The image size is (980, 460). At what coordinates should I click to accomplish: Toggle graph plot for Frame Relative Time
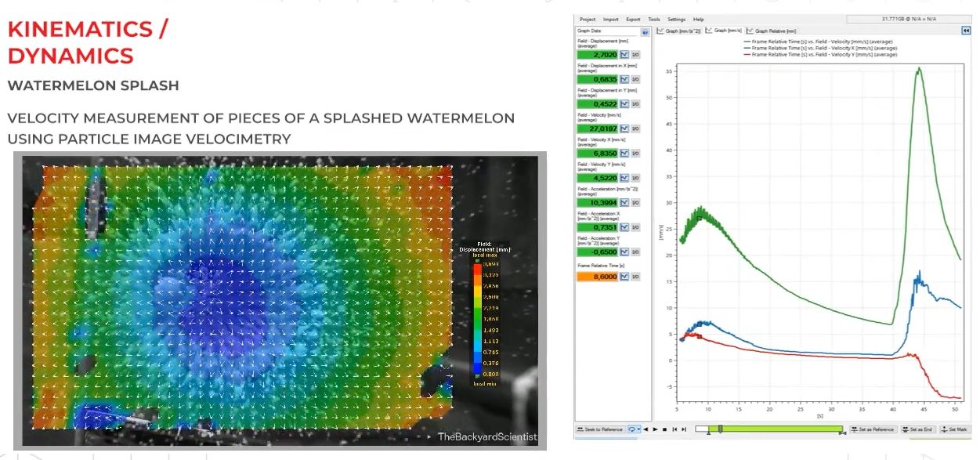[624, 277]
